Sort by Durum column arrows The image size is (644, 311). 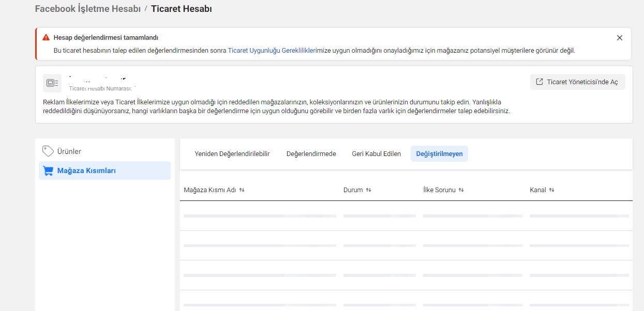368,190
